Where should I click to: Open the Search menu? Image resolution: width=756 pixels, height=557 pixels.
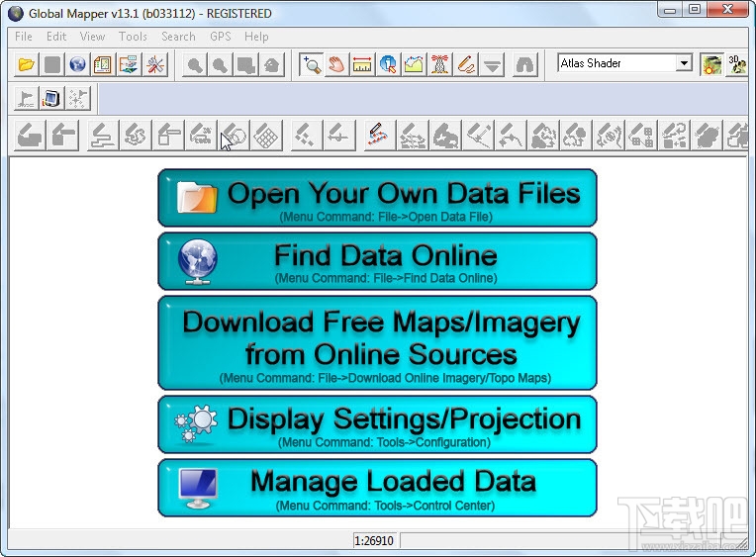point(178,37)
